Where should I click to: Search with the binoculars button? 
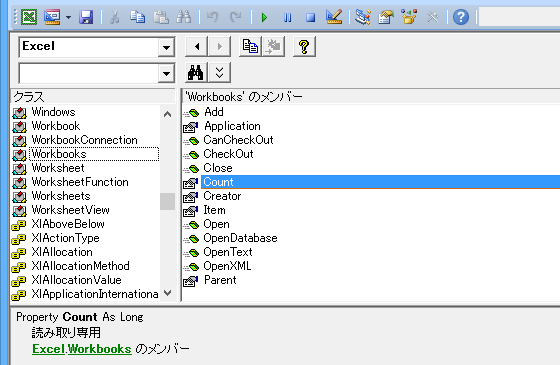coord(196,73)
